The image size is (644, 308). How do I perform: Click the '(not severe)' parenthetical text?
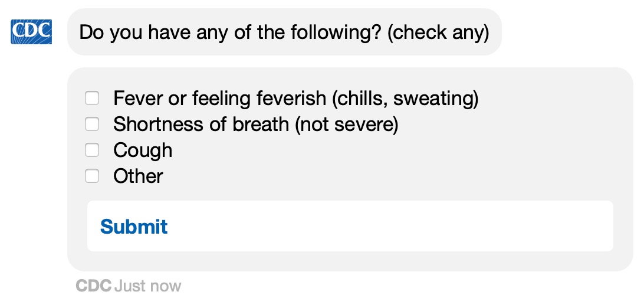click(x=346, y=125)
